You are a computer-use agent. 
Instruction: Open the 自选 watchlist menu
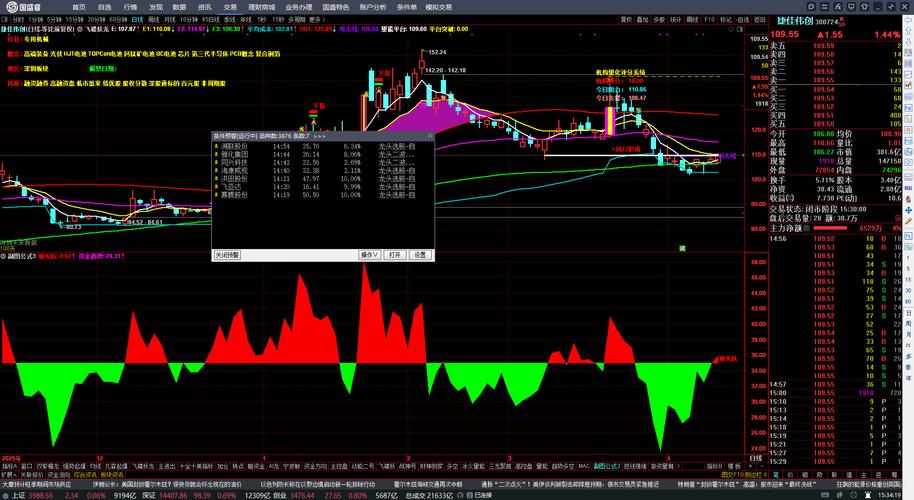[x=104, y=7]
